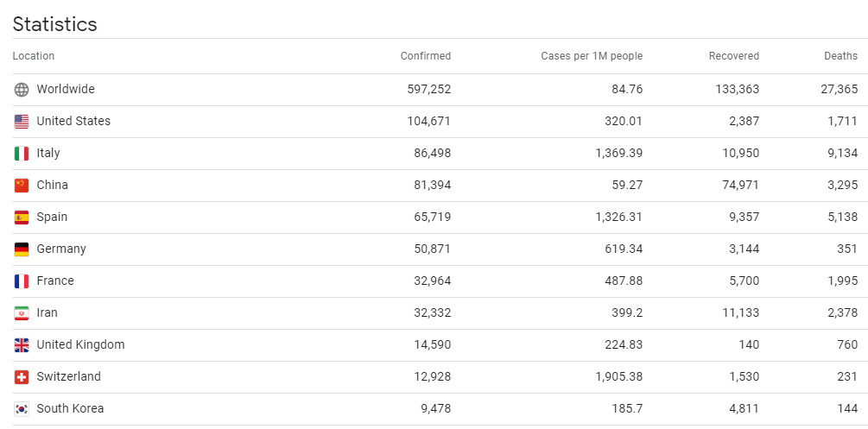Click the Statistics heading

pyautogui.click(x=54, y=24)
